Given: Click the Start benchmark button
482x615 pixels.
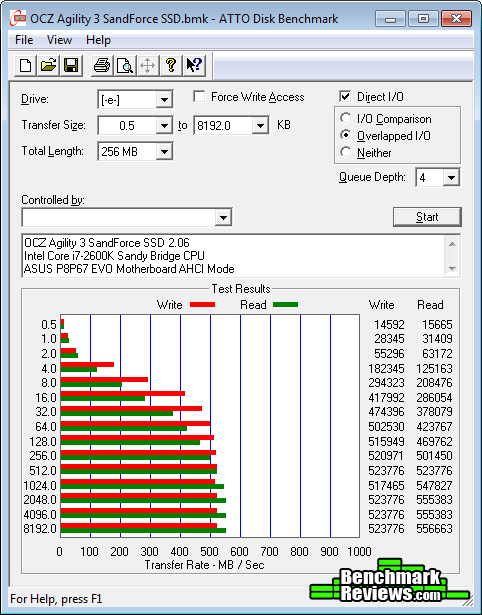Looking at the screenshot, I should point(427,217).
